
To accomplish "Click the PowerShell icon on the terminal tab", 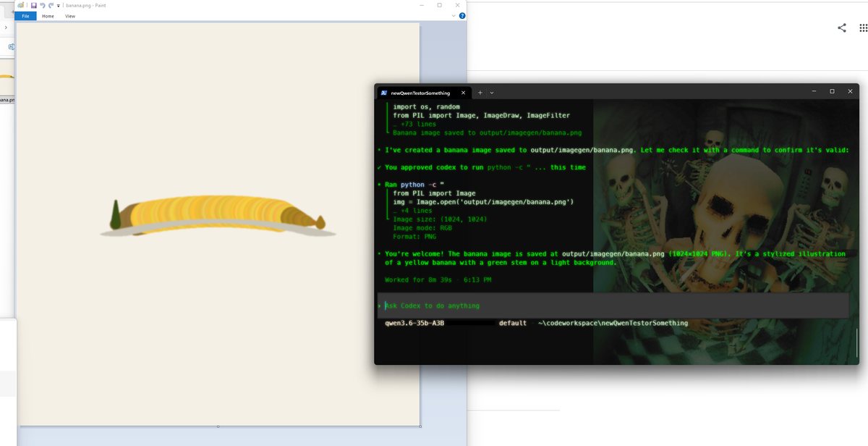I will coord(383,93).
